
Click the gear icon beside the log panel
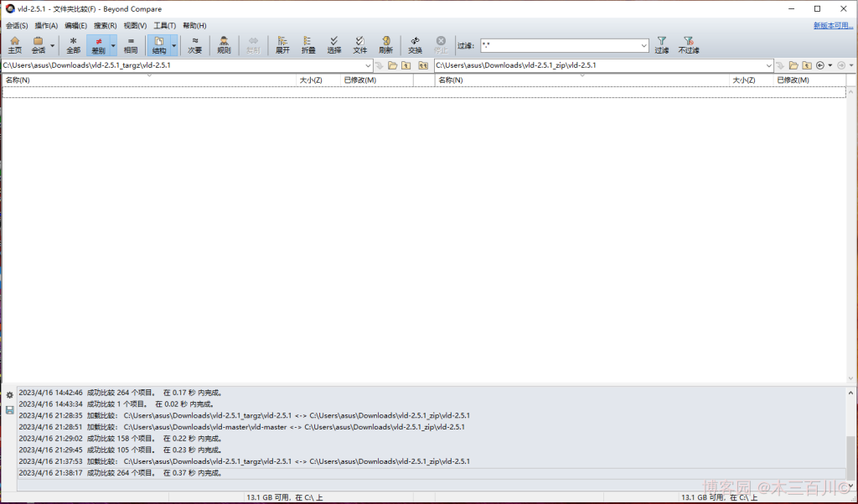coord(9,395)
